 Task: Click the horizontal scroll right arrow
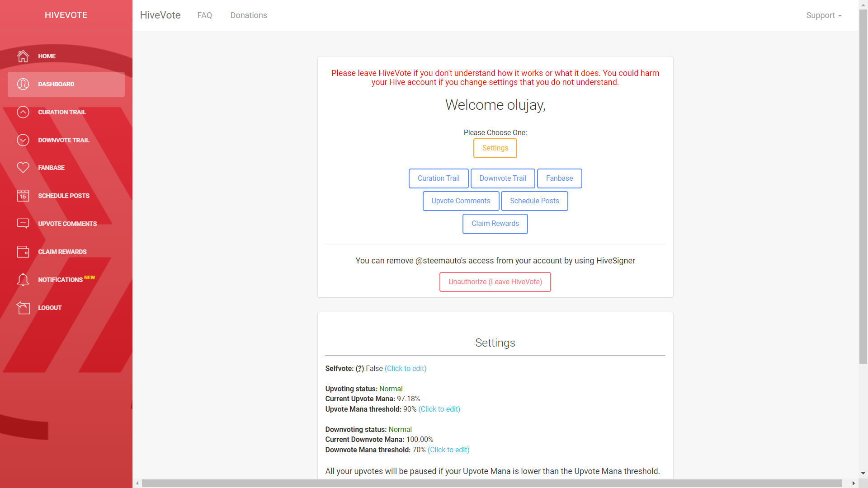point(854,483)
